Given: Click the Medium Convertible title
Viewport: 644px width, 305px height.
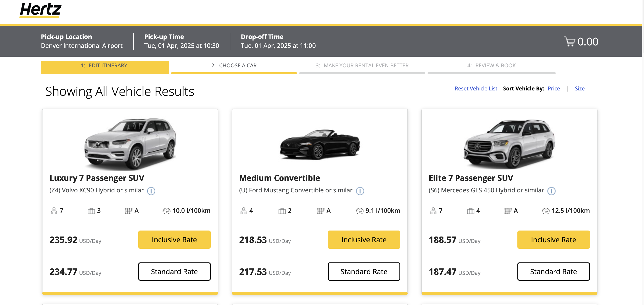Looking at the screenshot, I should tap(280, 178).
